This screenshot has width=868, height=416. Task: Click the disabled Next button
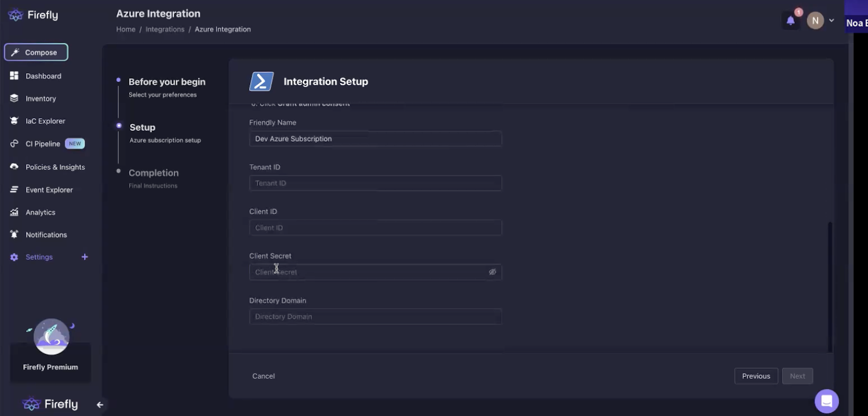[x=797, y=376]
